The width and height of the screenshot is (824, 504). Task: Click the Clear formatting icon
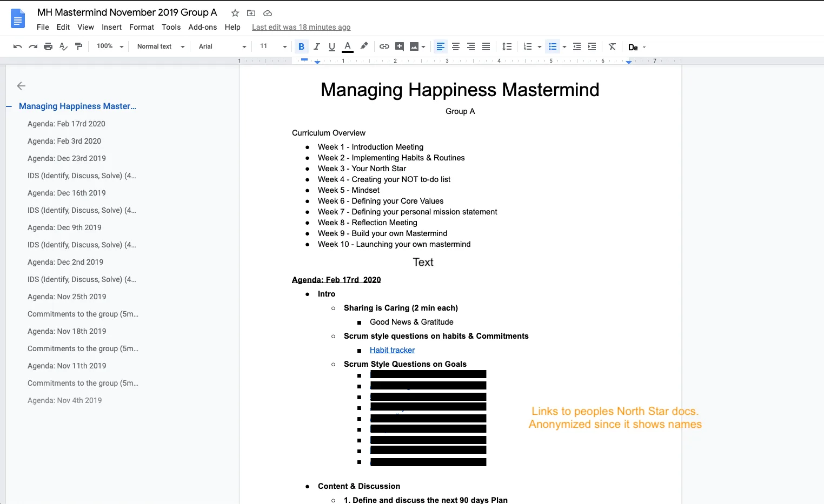click(x=612, y=46)
